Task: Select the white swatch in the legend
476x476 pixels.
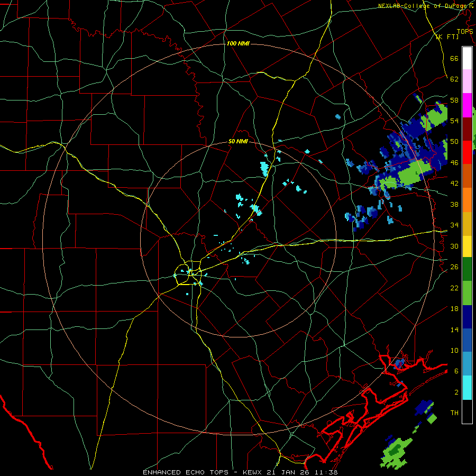Action: [467, 58]
